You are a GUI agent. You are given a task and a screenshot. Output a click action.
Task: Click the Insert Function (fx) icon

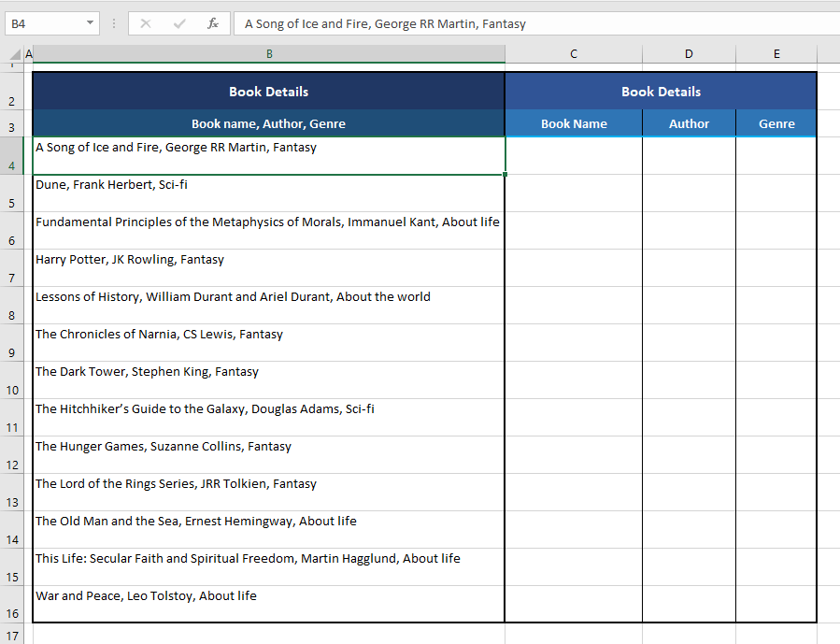(213, 24)
